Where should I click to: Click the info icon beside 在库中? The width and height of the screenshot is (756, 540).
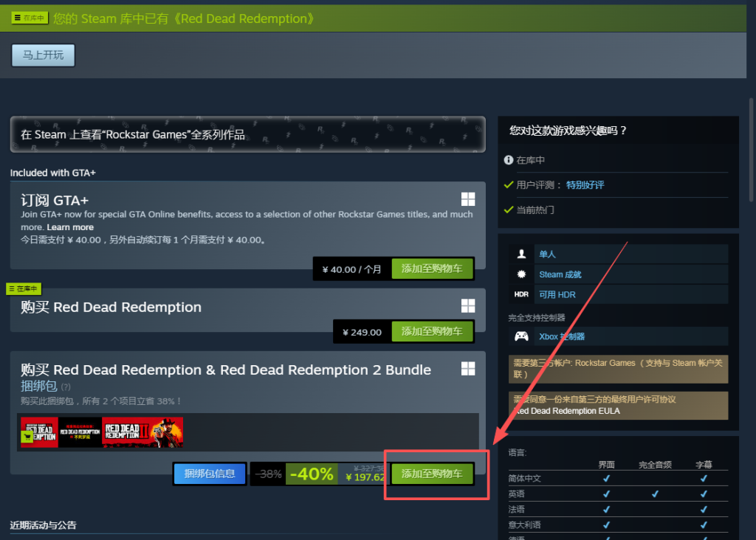pyautogui.click(x=508, y=160)
